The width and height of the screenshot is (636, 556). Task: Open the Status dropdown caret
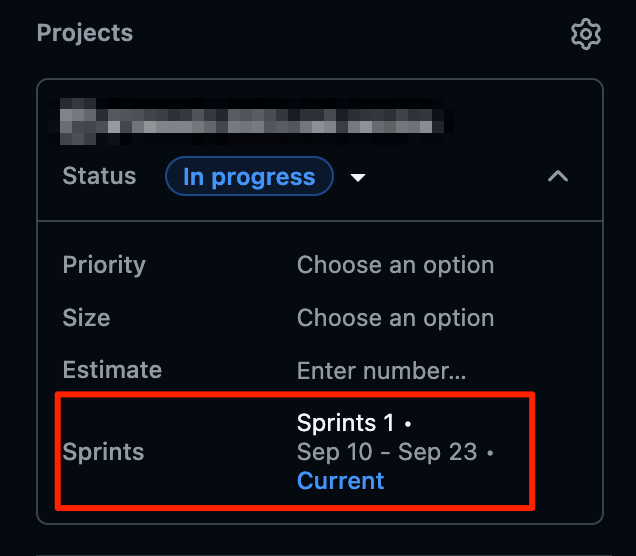tap(358, 177)
